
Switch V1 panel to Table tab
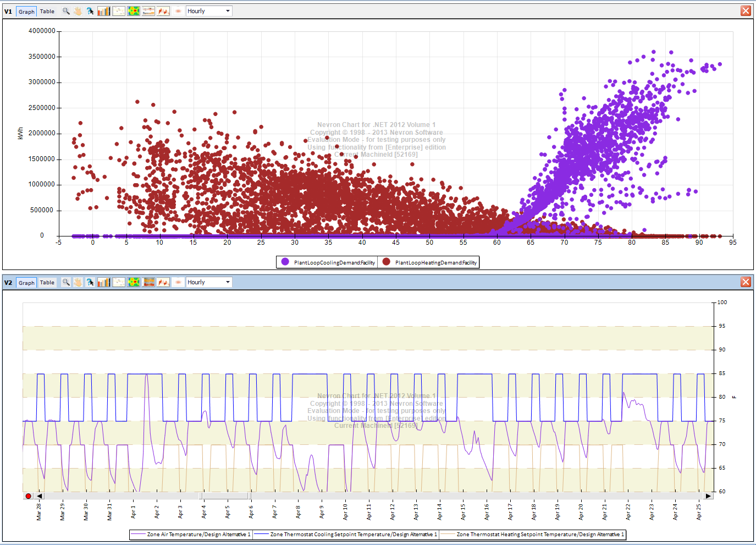47,11
